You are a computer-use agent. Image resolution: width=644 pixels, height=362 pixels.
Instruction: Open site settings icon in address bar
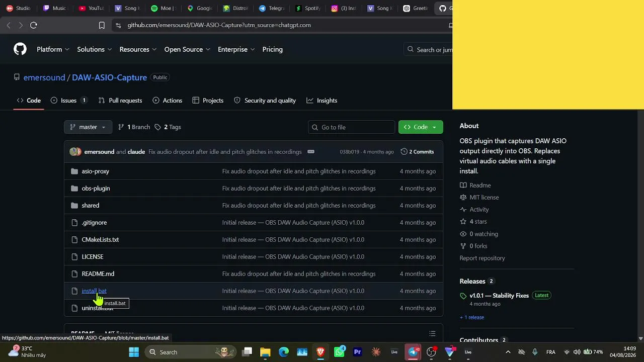(x=118, y=25)
